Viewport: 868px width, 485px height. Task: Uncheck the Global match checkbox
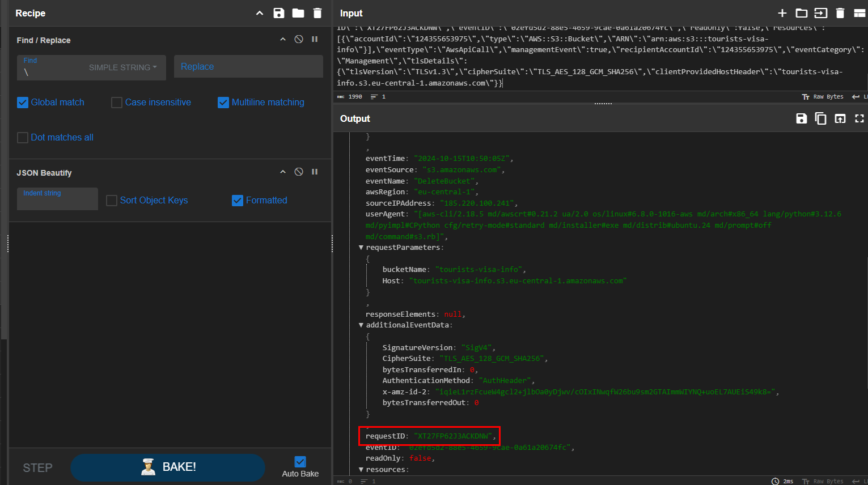(23, 103)
